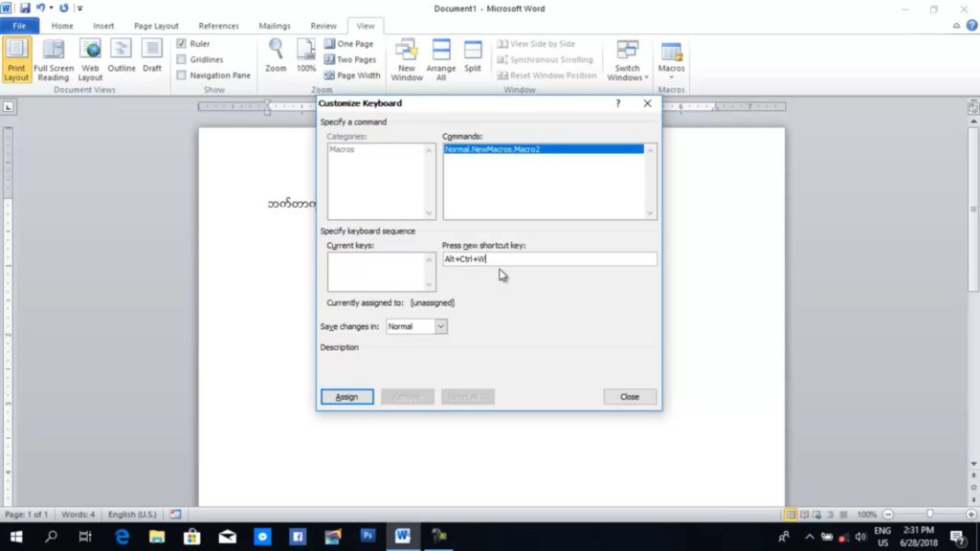Click Arrange All windows
980x551 pixels.
[440, 59]
